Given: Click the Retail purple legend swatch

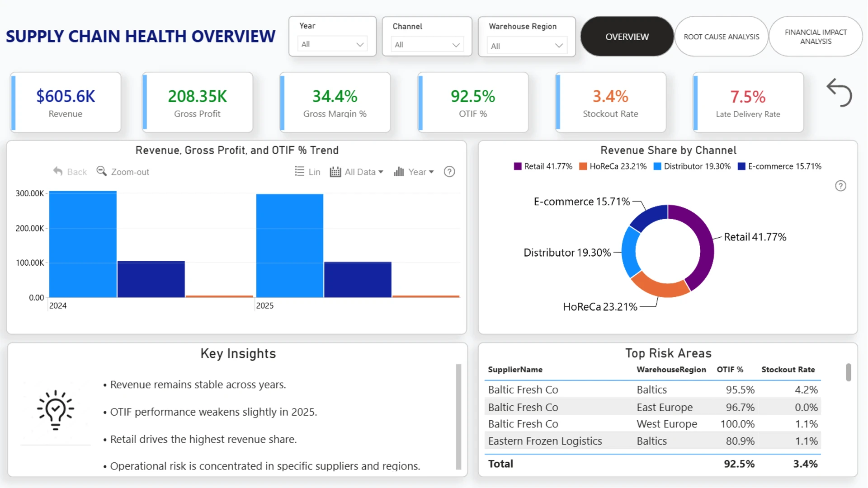Looking at the screenshot, I should (518, 166).
